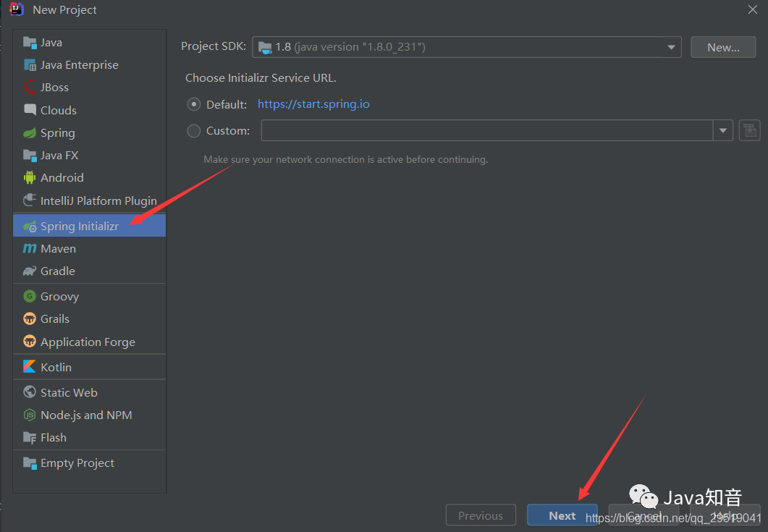The image size is (768, 532).
Task: Click the Maven 'm' icon
Action: point(30,249)
